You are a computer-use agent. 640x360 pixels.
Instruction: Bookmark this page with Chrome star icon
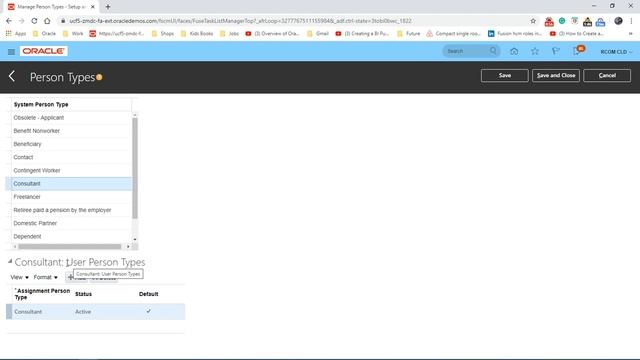(x=533, y=21)
